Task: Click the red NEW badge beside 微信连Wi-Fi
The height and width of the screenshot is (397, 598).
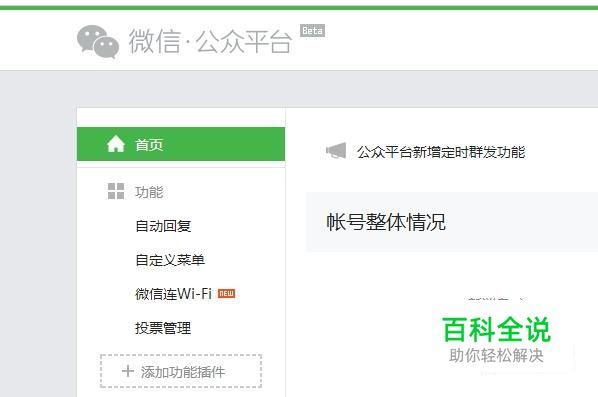Action: pos(227,293)
